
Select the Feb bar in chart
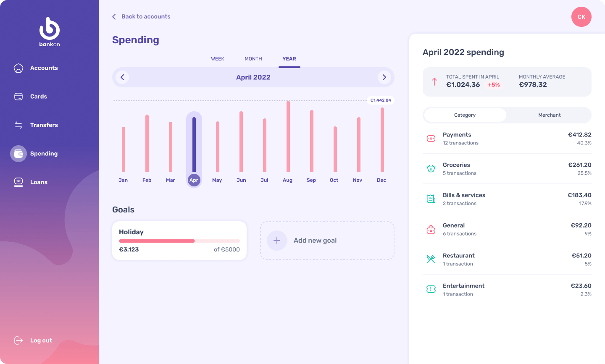coord(147,143)
